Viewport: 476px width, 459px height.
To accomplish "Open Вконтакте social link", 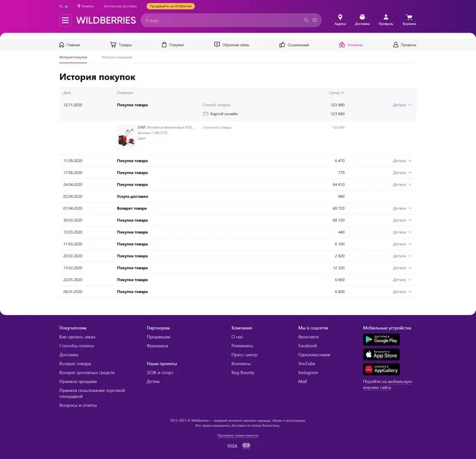I will point(308,337).
